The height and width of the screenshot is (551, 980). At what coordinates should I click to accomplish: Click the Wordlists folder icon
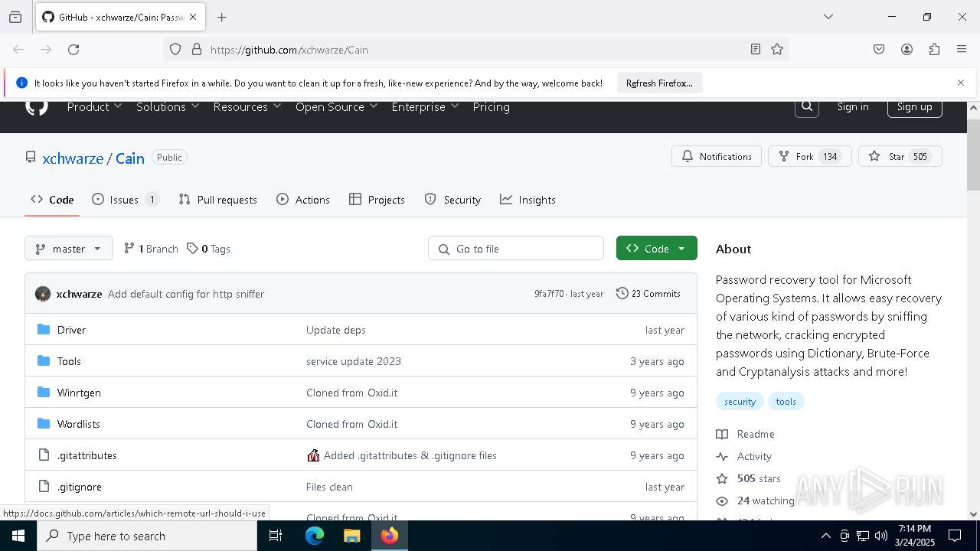(x=44, y=424)
